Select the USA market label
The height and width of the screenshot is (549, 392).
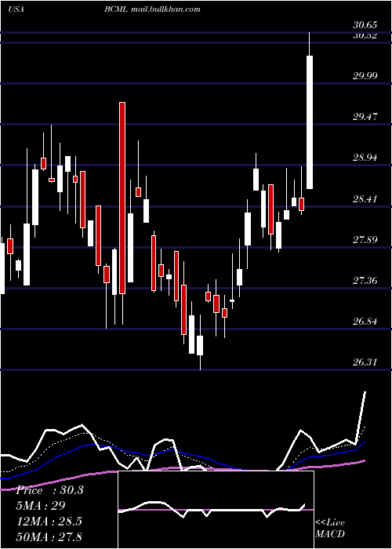coord(16,9)
